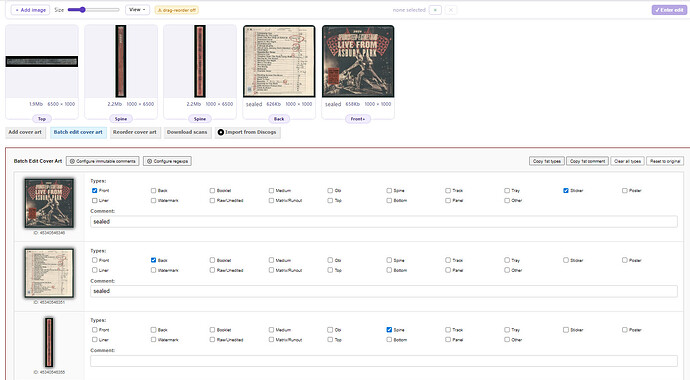Check Booklet for the front cover image
The width and height of the screenshot is (690, 380).
[x=213, y=190]
